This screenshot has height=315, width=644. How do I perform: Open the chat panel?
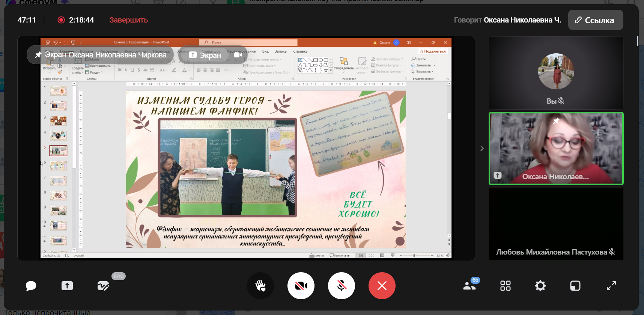point(31,286)
